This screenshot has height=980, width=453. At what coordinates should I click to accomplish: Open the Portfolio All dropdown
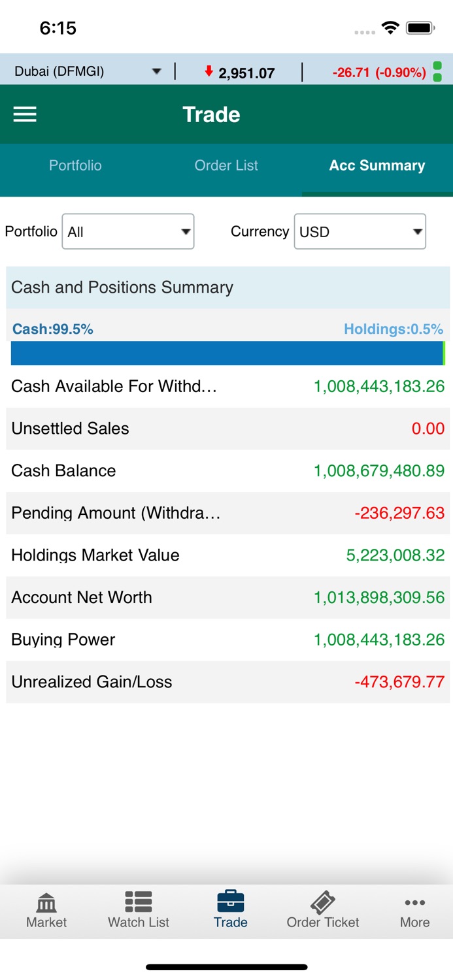point(128,231)
